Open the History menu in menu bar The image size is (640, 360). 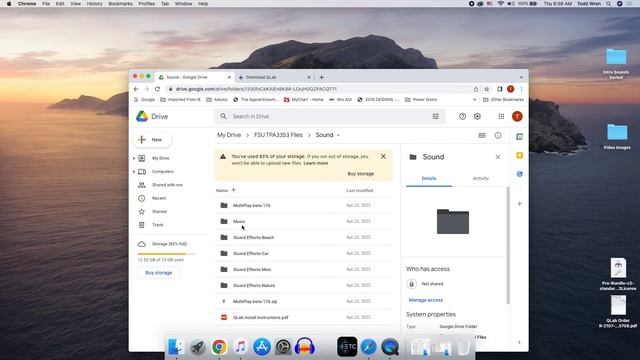click(x=94, y=4)
